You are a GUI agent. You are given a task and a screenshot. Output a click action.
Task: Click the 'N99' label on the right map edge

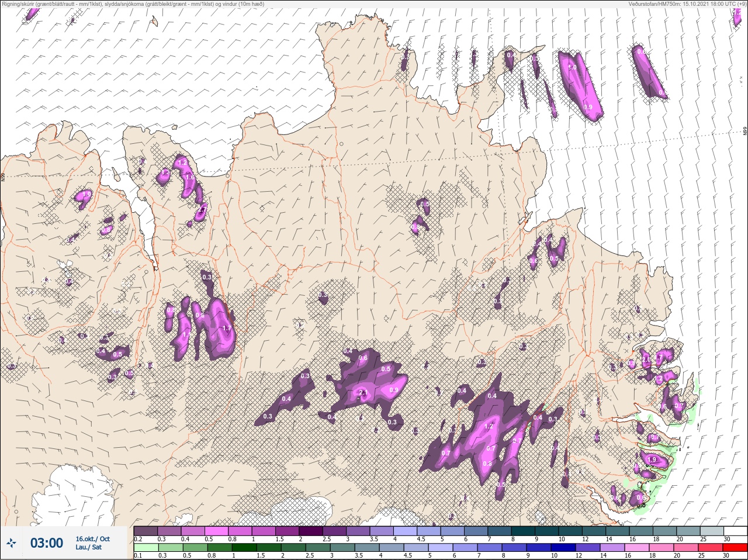pyautogui.click(x=745, y=132)
